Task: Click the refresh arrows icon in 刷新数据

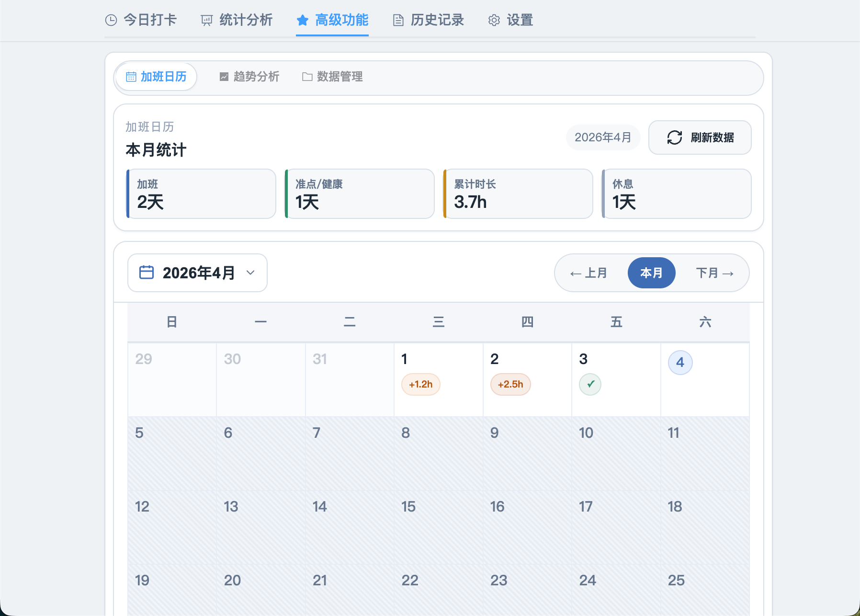Action: (675, 137)
